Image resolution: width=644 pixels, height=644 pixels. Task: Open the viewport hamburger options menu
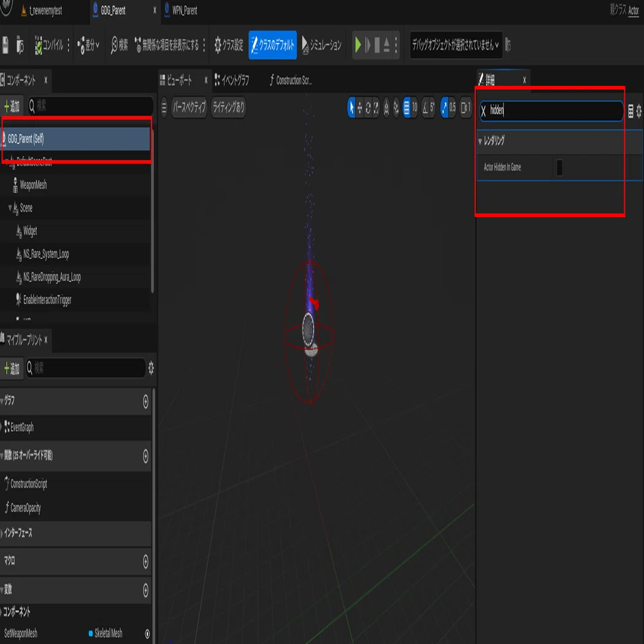pyautogui.click(x=164, y=107)
